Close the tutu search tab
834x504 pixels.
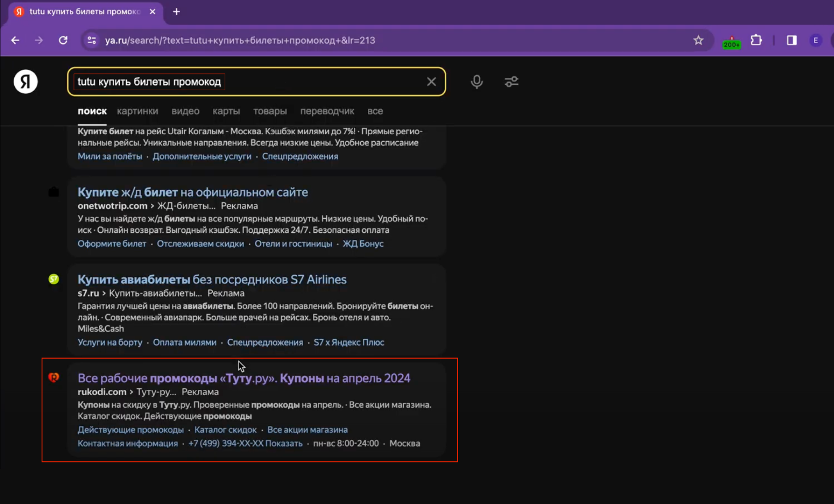153,12
